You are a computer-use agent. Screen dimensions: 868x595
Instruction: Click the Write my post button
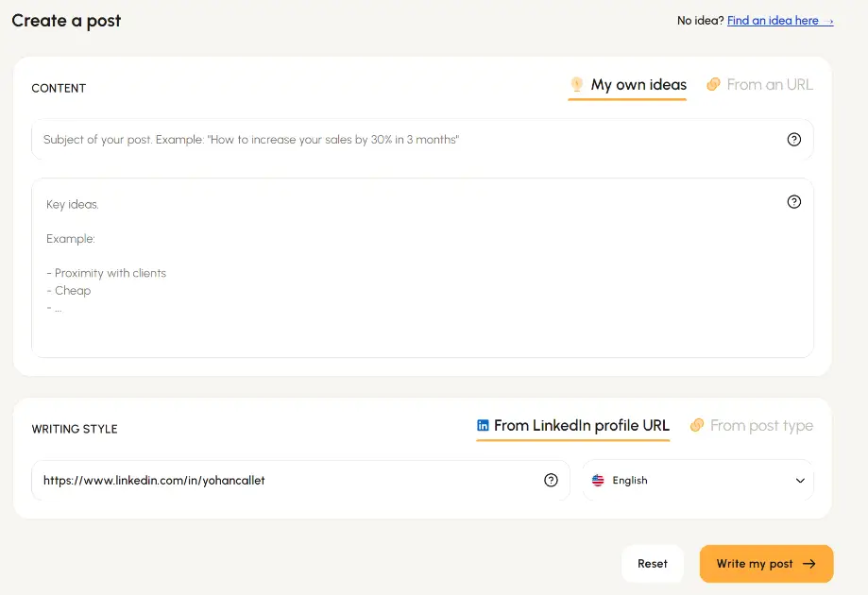coord(766,564)
